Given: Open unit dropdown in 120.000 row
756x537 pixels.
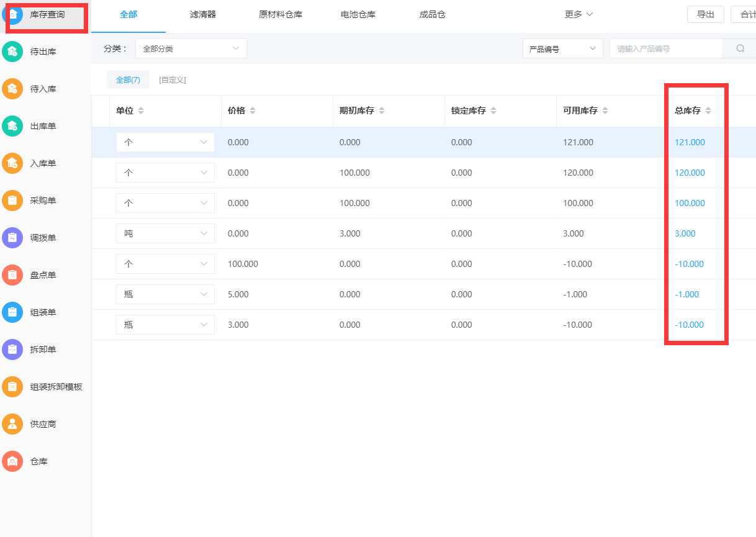Looking at the screenshot, I should click(165, 173).
